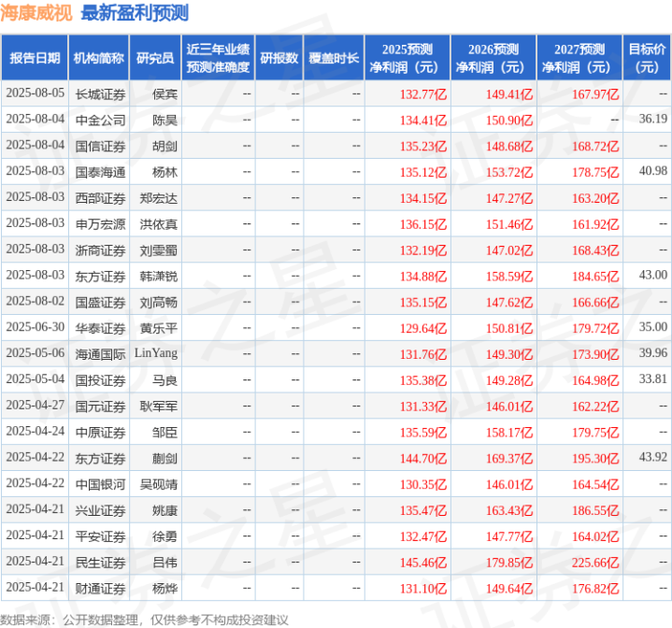This screenshot has width=672, height=628.
Task: Click 国泰海通 institution cell
Action: tap(100, 172)
